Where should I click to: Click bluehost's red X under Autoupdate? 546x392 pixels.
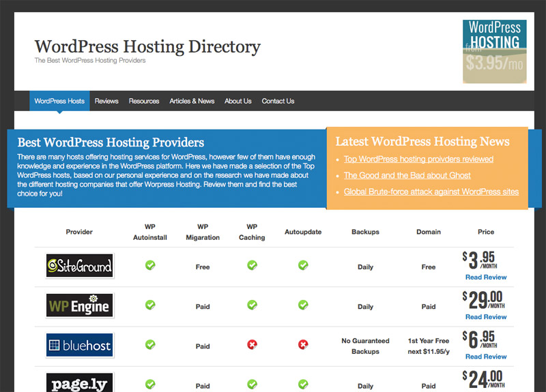click(x=303, y=345)
